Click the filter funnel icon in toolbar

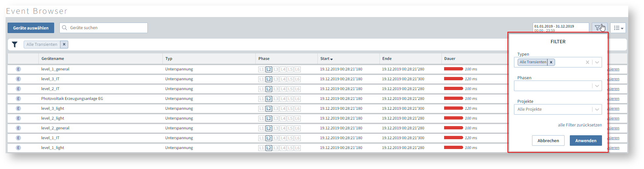tap(597, 28)
